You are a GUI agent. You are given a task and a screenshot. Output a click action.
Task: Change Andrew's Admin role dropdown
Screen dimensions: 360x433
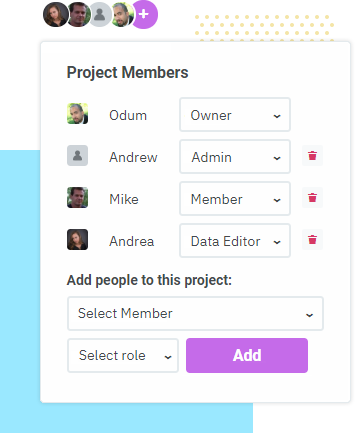pos(235,157)
